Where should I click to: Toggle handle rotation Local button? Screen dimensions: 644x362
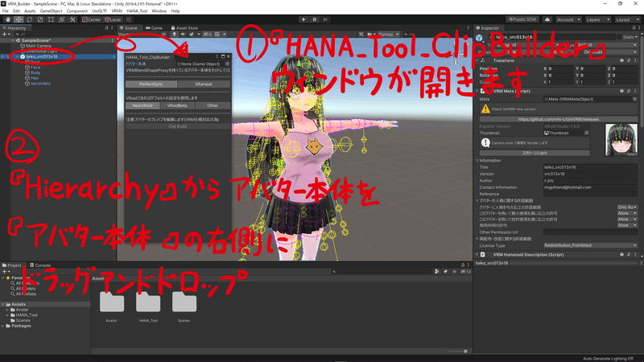113,19
